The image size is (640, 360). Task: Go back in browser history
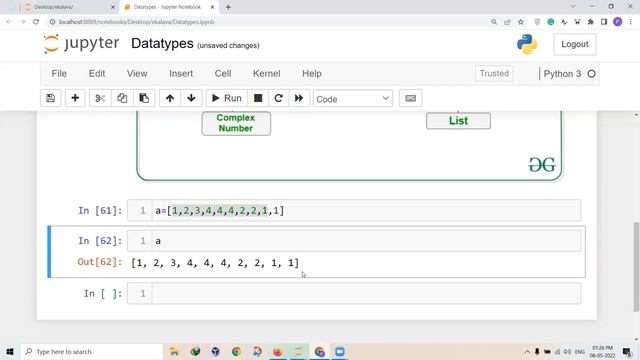click(9, 22)
